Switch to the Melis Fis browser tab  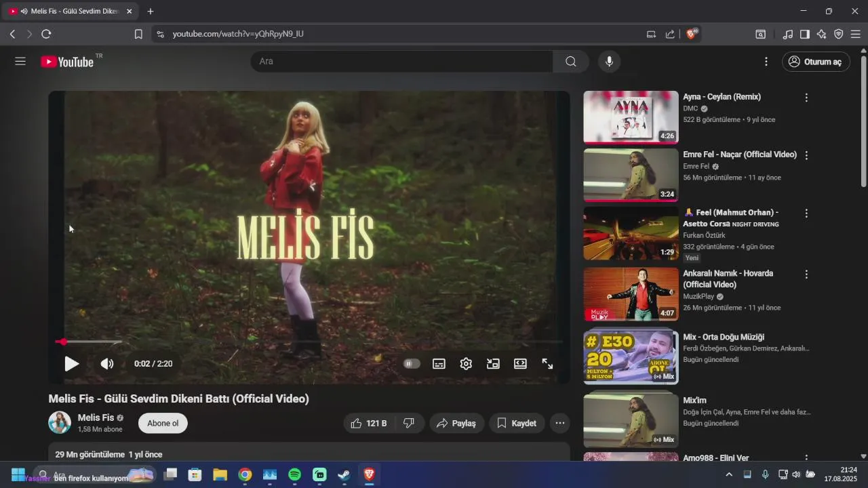point(69,12)
